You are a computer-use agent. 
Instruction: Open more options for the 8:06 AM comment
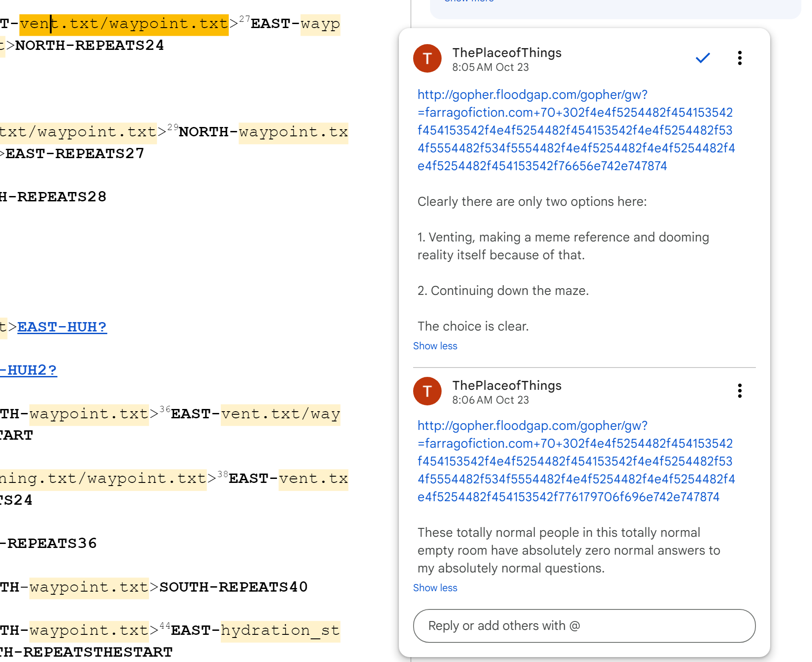(x=739, y=391)
